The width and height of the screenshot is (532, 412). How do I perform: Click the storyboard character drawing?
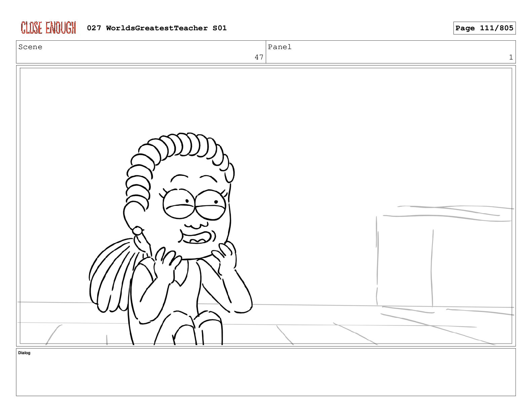click(170, 239)
